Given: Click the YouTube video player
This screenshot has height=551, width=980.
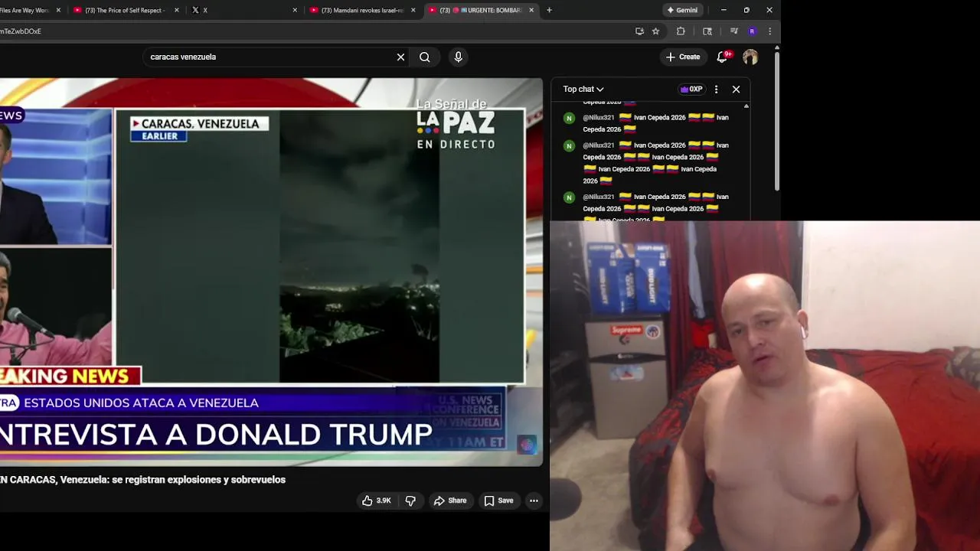Looking at the screenshot, I should (x=271, y=272).
